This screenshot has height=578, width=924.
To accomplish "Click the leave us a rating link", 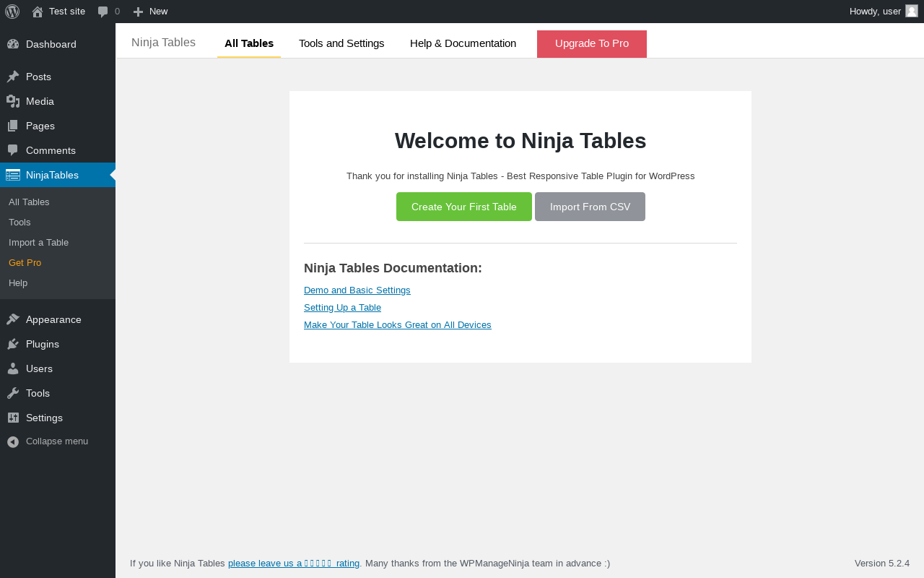I will point(294,563).
